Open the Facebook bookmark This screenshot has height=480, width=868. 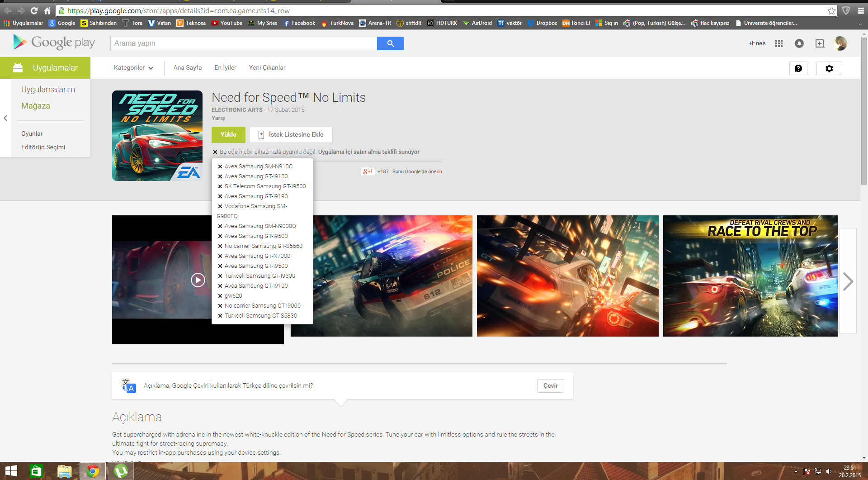coord(299,23)
